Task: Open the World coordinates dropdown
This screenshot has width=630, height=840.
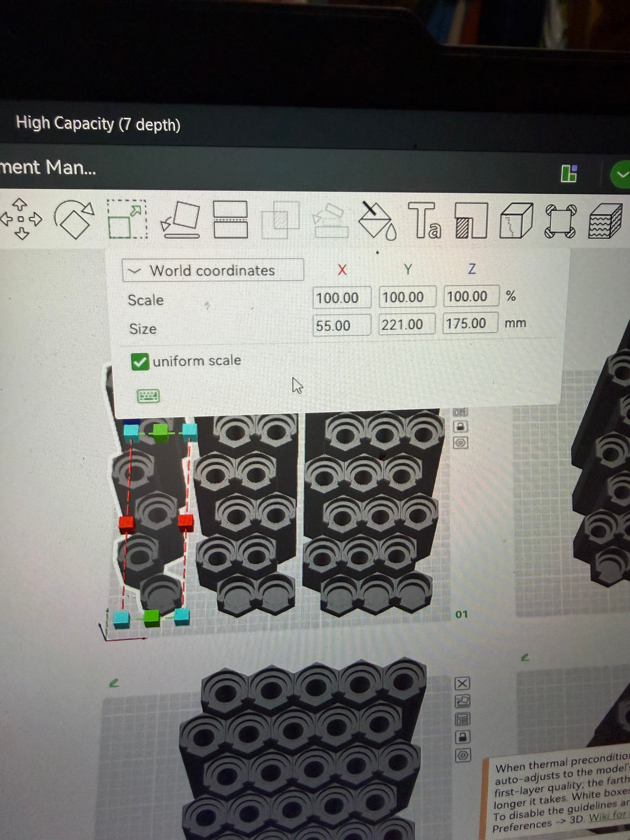Action: pos(213,270)
